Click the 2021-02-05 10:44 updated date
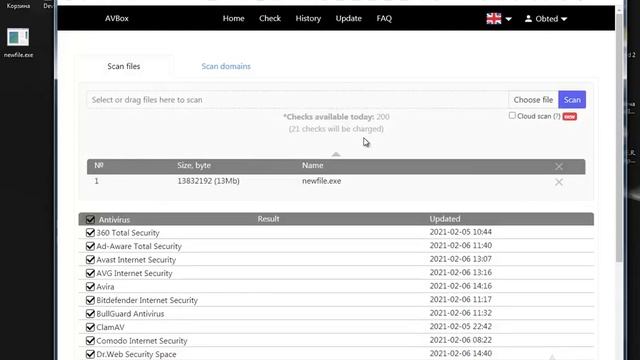 [x=460, y=232]
